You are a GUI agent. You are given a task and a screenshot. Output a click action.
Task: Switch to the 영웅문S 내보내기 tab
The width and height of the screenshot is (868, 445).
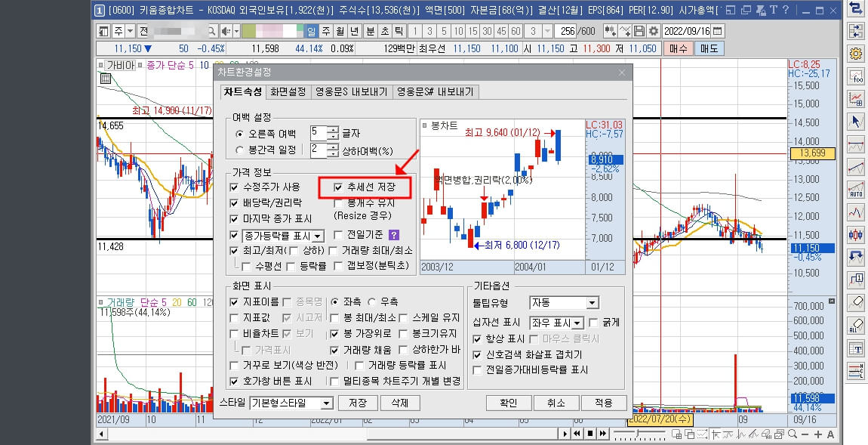[x=351, y=92]
